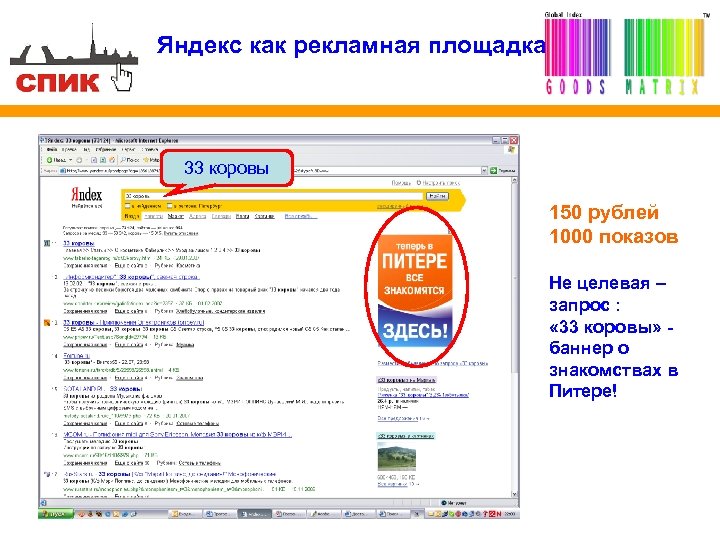The image size is (720, 540).
Task: Click the Yandex logo in the browser page
Action: (x=86, y=195)
